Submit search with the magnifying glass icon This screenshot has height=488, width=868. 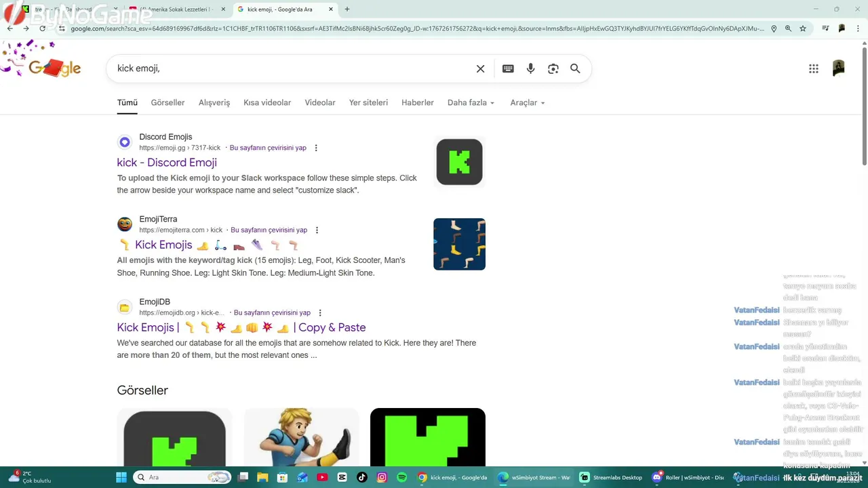575,68
